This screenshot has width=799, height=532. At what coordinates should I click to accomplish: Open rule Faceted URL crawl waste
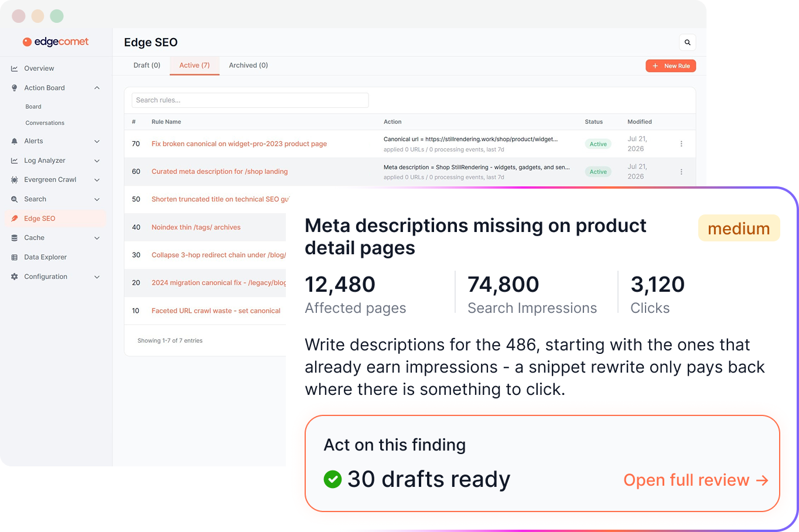pyautogui.click(x=216, y=311)
